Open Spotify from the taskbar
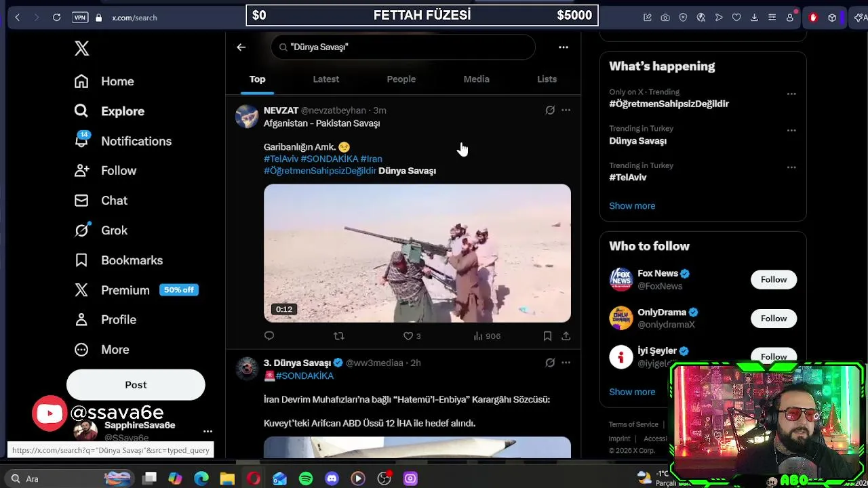This screenshot has width=868, height=488. [306, 479]
